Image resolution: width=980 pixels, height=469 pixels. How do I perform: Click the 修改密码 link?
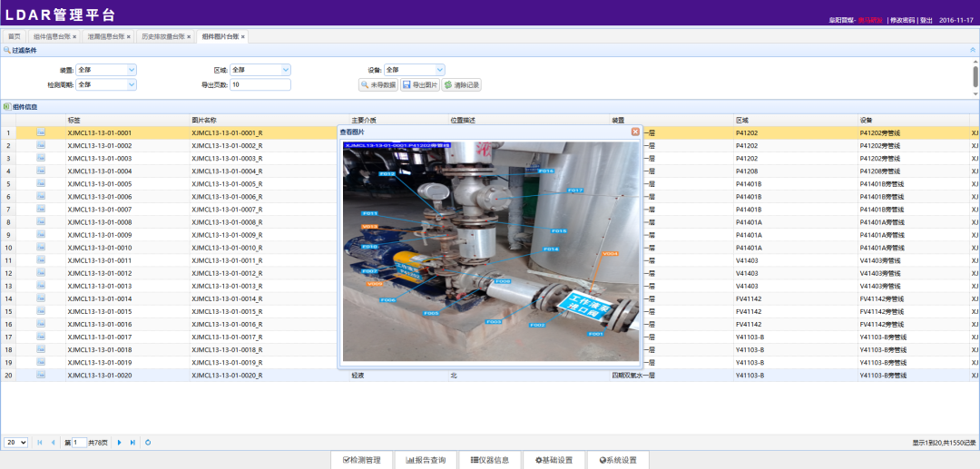pos(903,21)
